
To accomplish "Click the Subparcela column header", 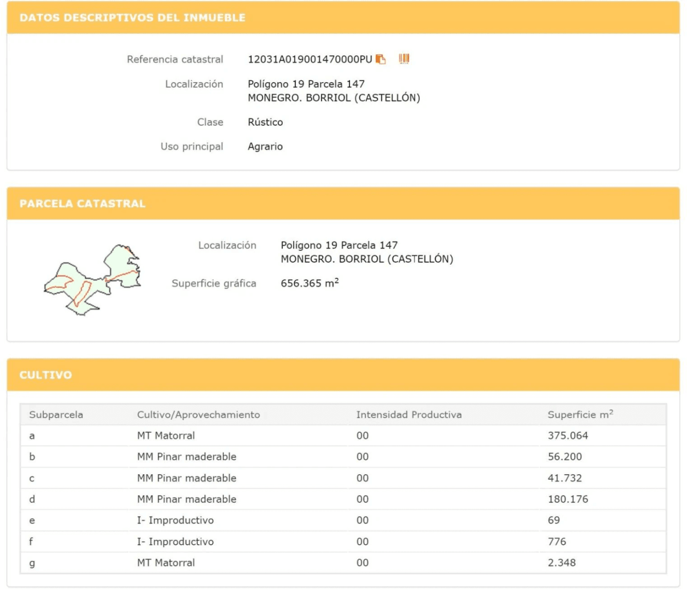I will pyautogui.click(x=56, y=415).
